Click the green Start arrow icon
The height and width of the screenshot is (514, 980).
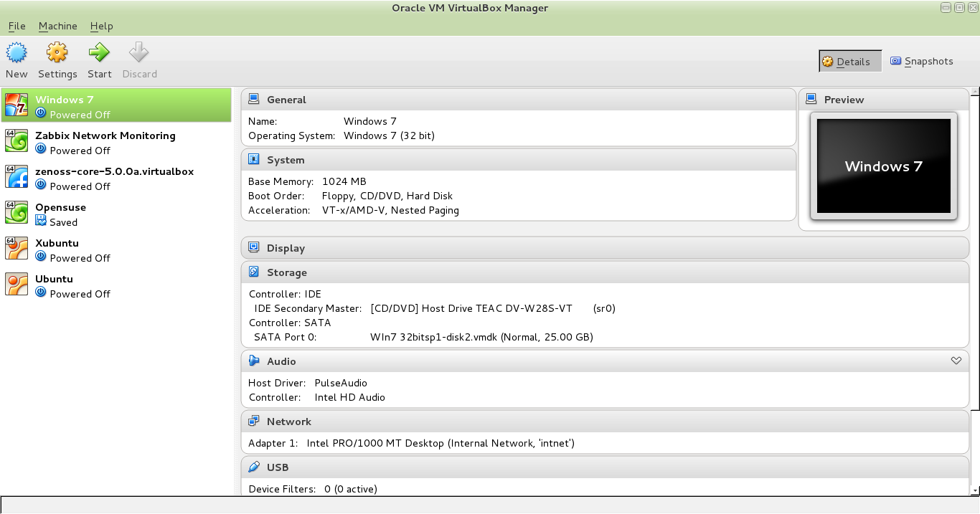click(x=99, y=52)
